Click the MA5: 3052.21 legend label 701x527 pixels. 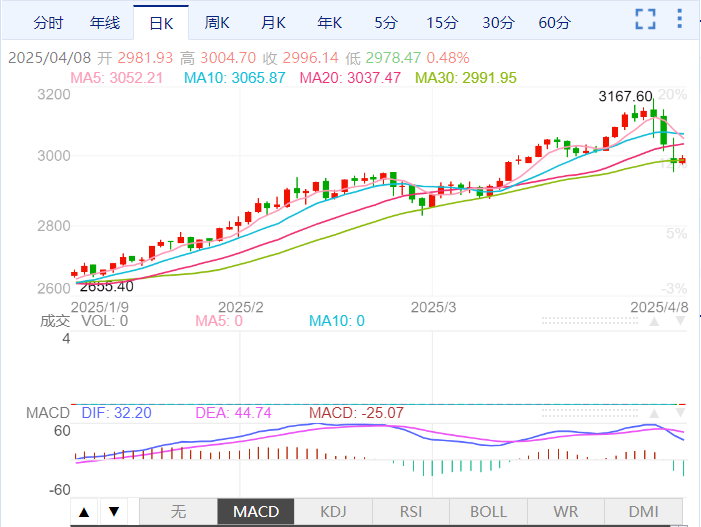tap(117, 78)
